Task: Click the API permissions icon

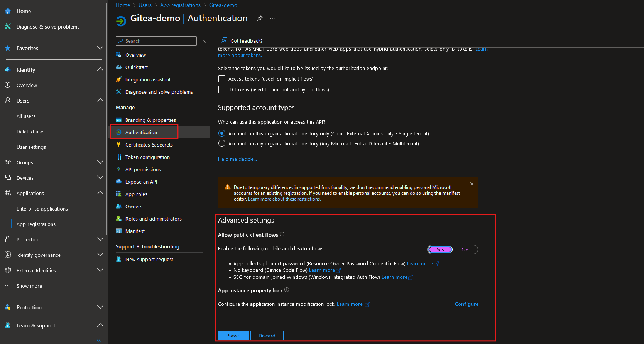Action: click(118, 169)
